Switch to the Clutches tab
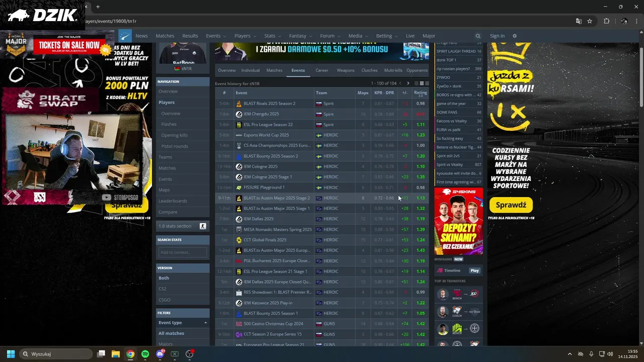 point(369,70)
